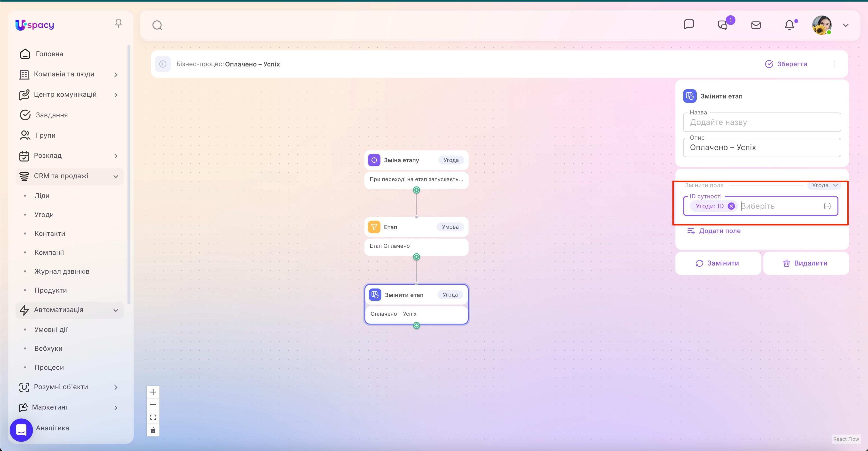Select Угоди in the sidebar
868x451 pixels.
coord(44,214)
